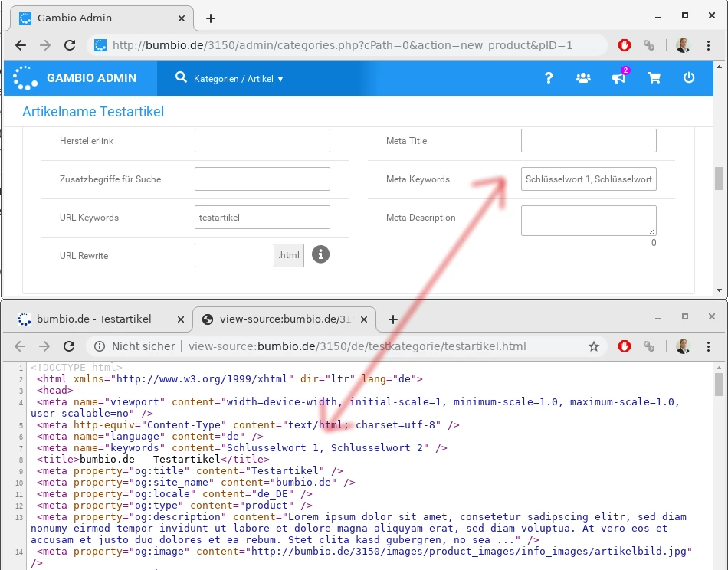Go back in the bottom browser window
This screenshot has height=570, width=728.
point(20,346)
